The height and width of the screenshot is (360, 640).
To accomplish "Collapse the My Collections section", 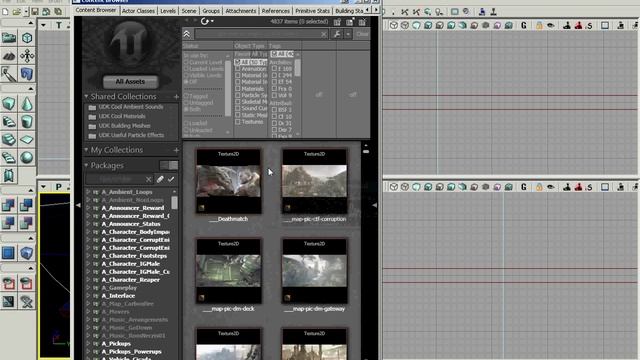I will (x=86, y=150).
